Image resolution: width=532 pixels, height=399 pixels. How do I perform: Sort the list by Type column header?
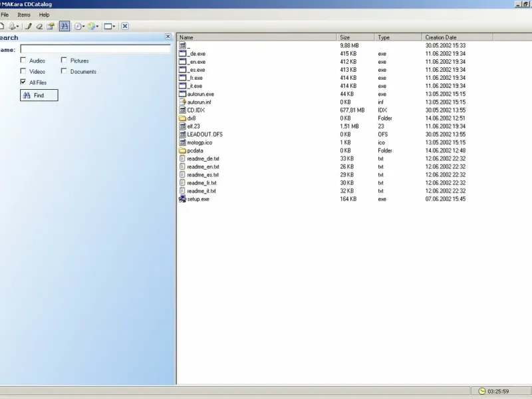398,37
